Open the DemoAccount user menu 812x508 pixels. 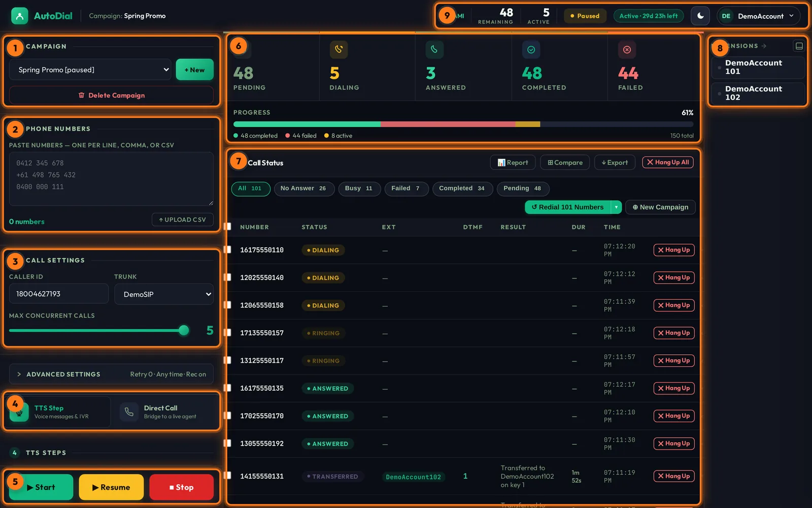point(758,16)
